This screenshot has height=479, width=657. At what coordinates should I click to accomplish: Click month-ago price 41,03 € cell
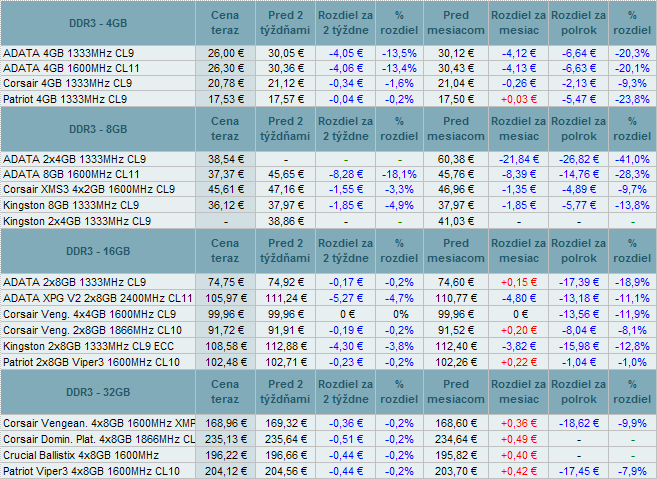[x=456, y=221]
